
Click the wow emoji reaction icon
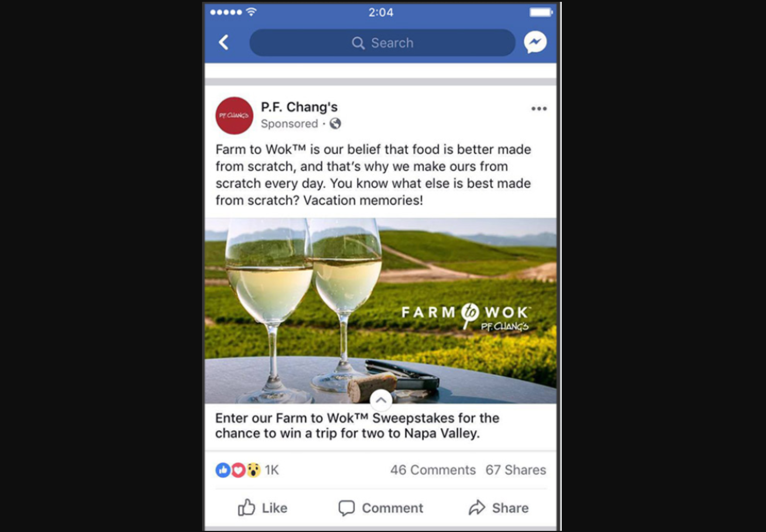tap(253, 470)
